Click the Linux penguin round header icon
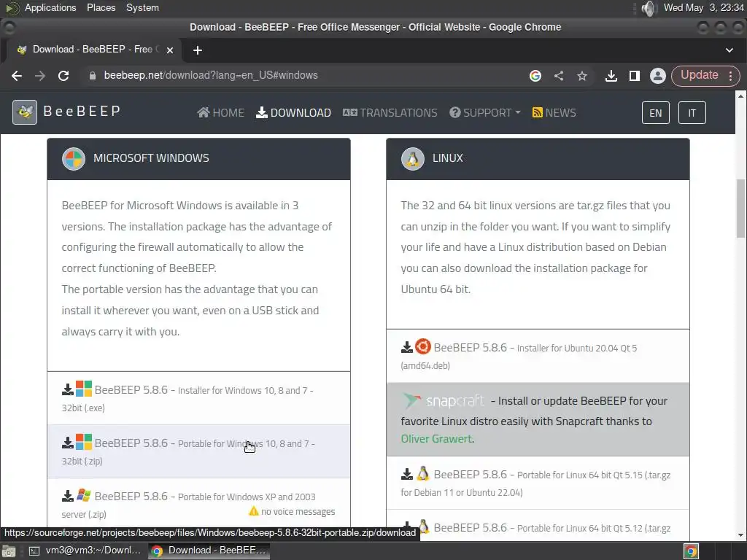 (x=413, y=158)
